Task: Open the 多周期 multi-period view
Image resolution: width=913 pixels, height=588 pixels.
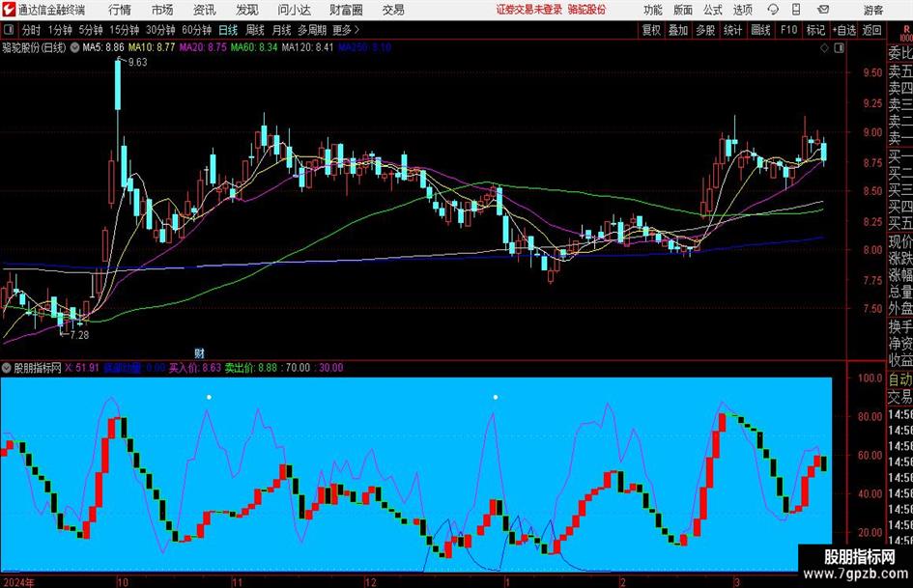Action: click(x=312, y=30)
